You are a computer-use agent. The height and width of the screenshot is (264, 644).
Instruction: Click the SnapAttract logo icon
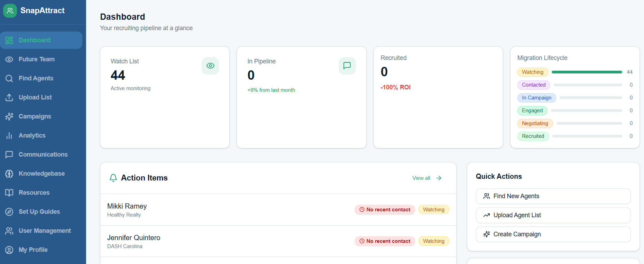pos(10,11)
